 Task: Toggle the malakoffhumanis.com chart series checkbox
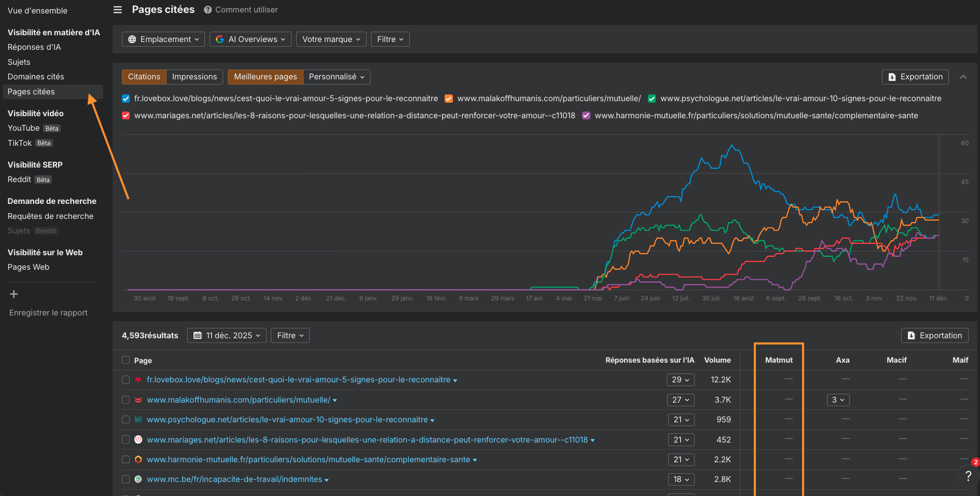coord(449,99)
